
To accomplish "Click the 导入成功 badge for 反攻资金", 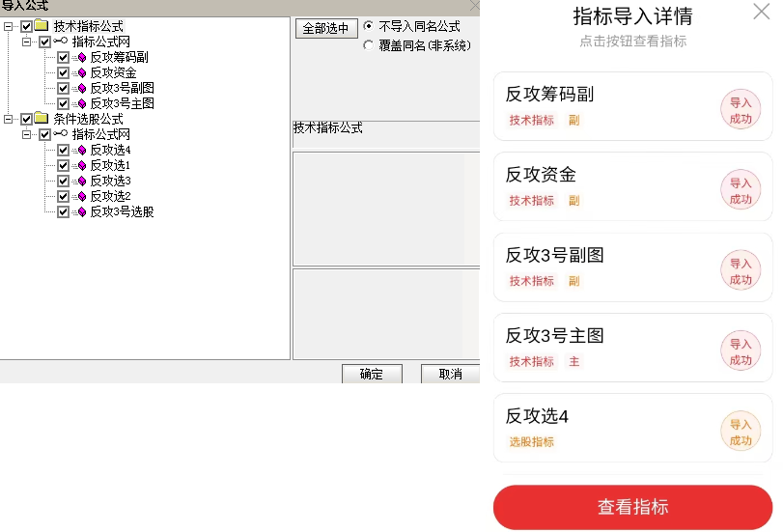I will pos(741,190).
